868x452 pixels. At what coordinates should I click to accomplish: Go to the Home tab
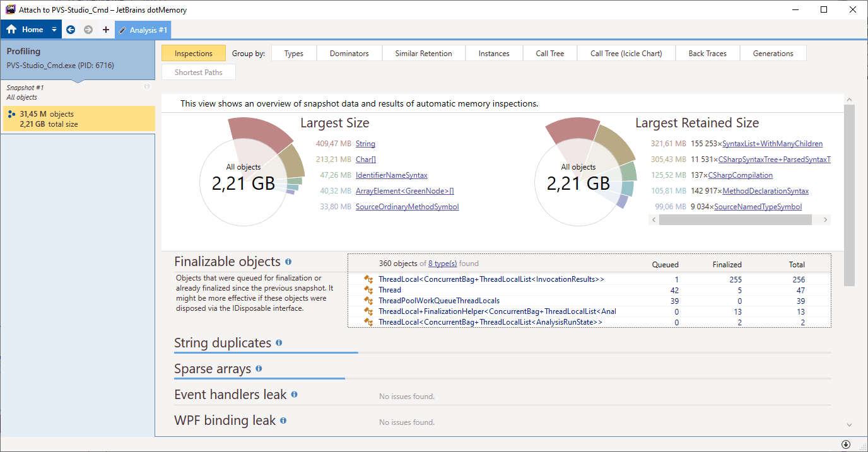(25, 30)
